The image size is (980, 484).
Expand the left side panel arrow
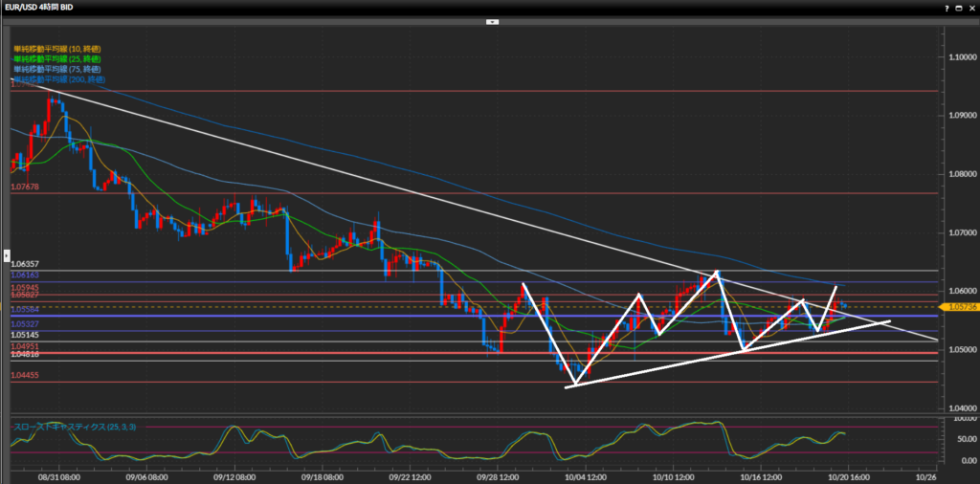7,256
